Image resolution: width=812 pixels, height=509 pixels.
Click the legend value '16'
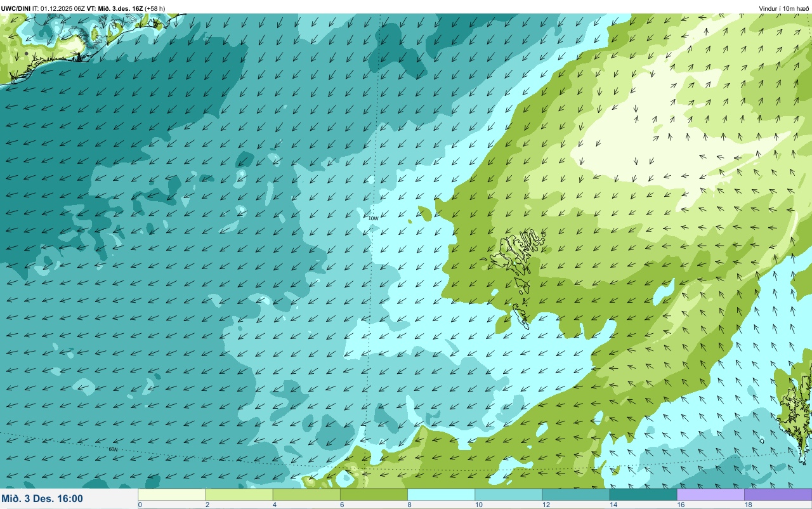point(681,505)
